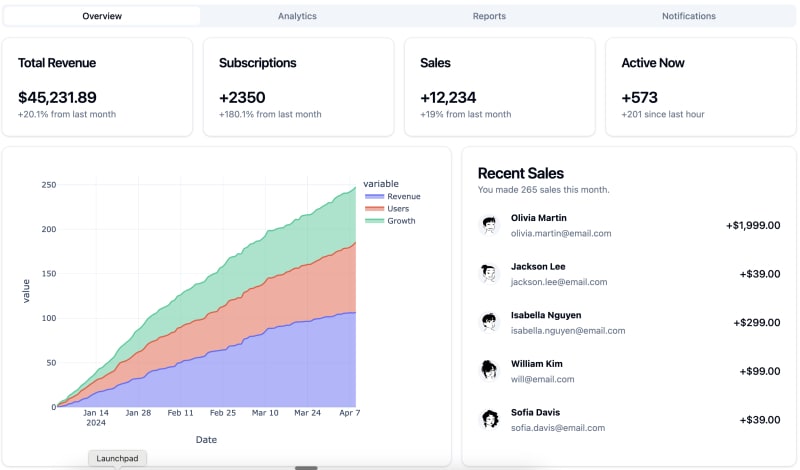Click Olivia Martin's avatar icon
Screen dimensions: 800x470
tap(489, 225)
